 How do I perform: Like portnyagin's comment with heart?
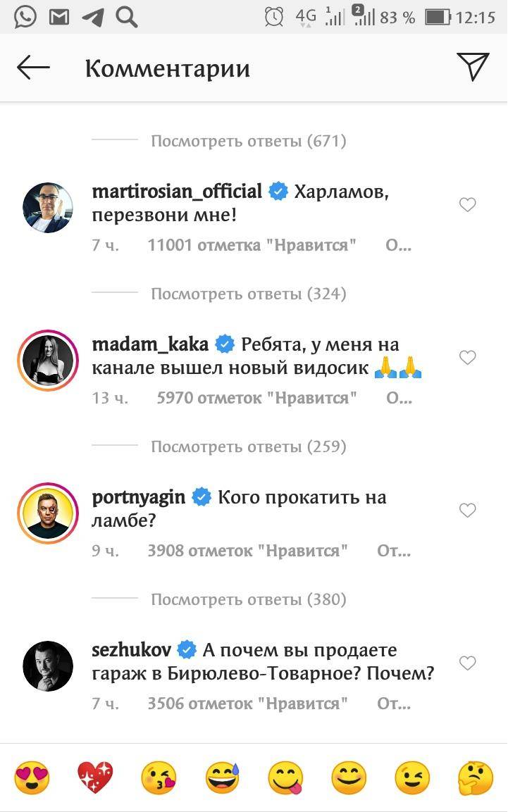pos(467,511)
